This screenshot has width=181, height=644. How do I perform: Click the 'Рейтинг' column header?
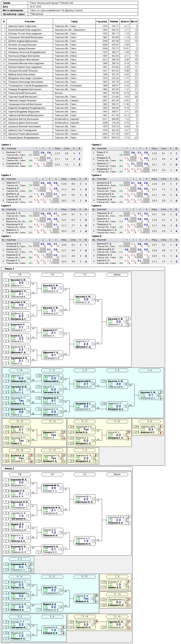click(114, 22)
